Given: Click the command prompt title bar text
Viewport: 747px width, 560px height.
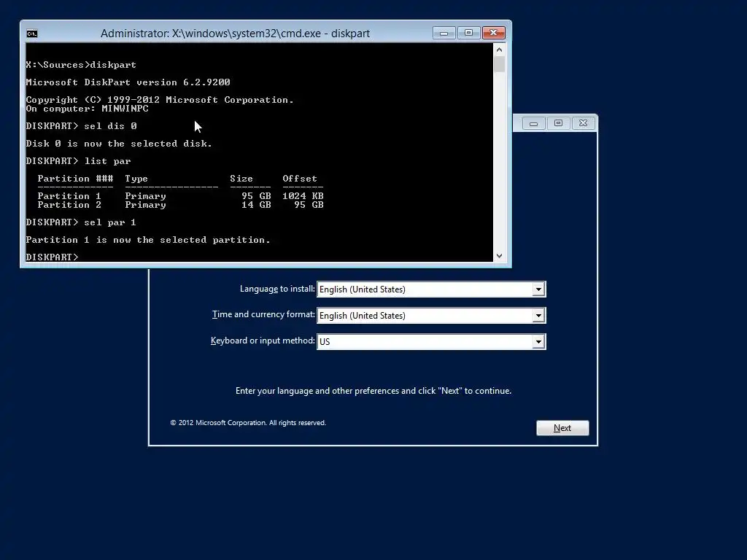Looking at the screenshot, I should pos(236,34).
